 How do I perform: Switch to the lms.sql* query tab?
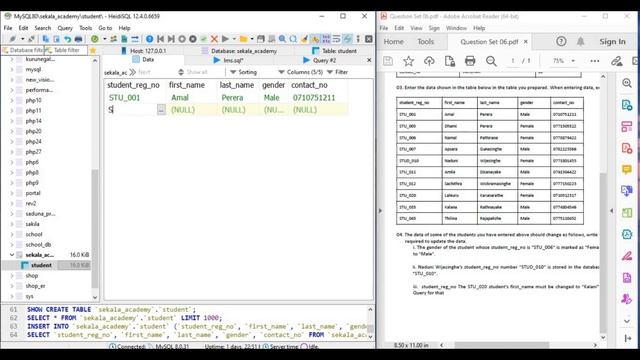(229, 60)
